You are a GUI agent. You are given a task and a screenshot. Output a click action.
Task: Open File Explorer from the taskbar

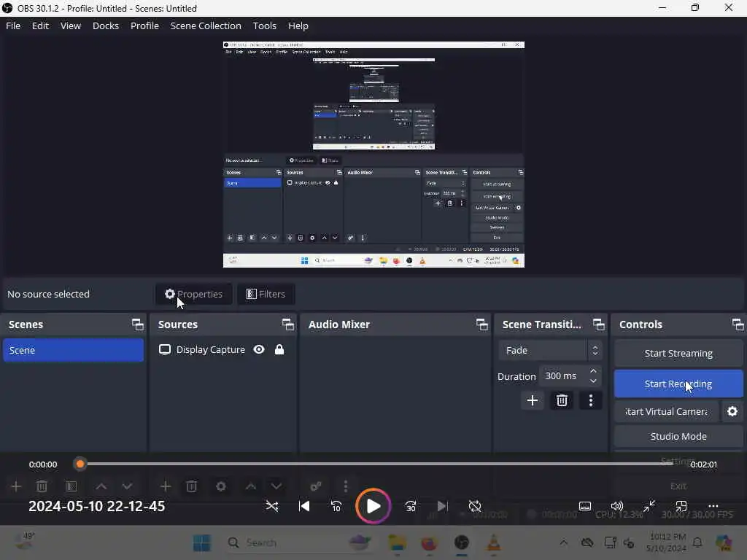pos(397,542)
